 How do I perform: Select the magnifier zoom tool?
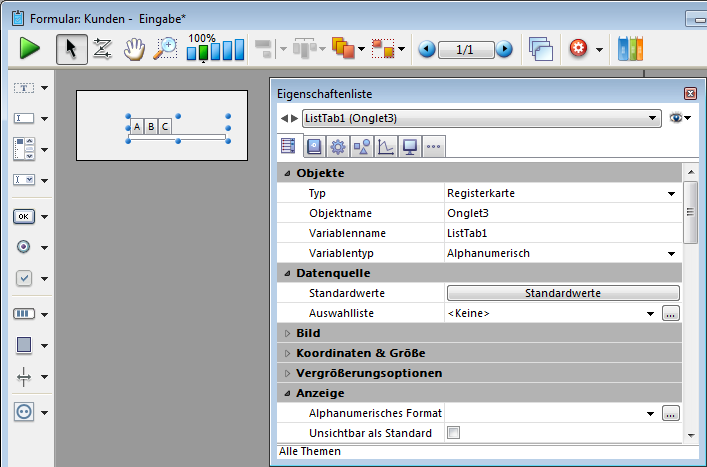(165, 48)
